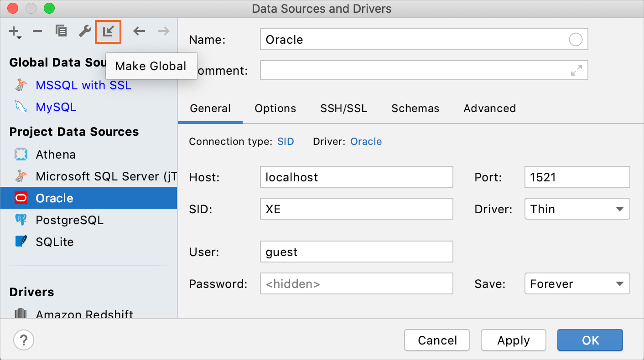
Task: Click the highlighted Make Global icon
Action: click(x=108, y=31)
